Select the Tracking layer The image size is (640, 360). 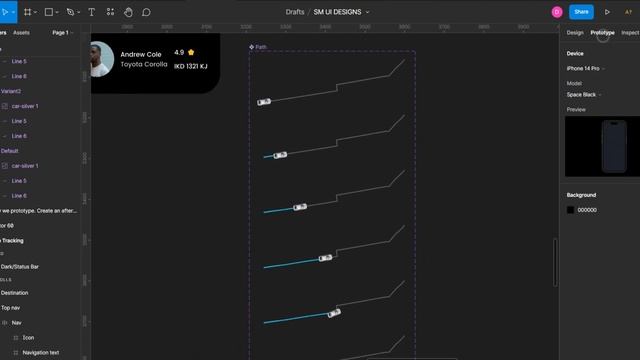point(12,241)
